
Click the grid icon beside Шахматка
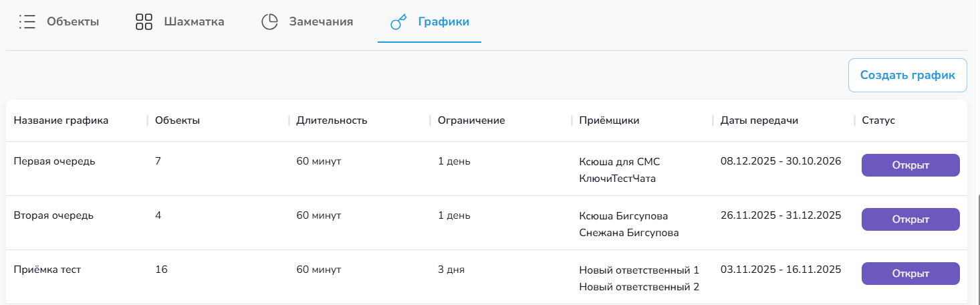coord(144,21)
